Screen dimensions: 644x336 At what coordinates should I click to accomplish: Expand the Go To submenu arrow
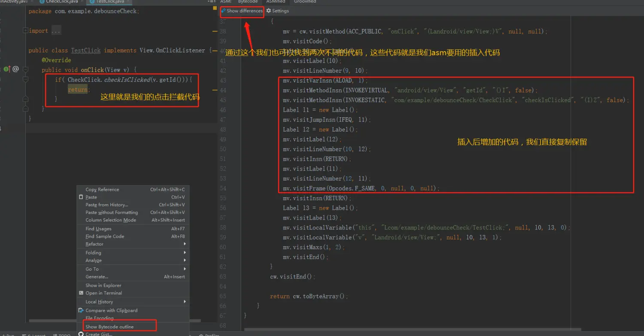coord(185,269)
